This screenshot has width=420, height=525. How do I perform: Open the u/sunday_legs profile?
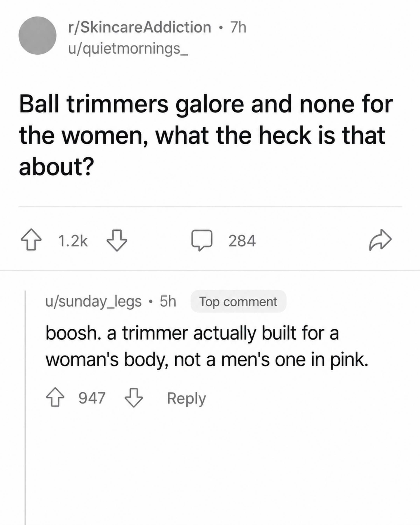pos(94,301)
